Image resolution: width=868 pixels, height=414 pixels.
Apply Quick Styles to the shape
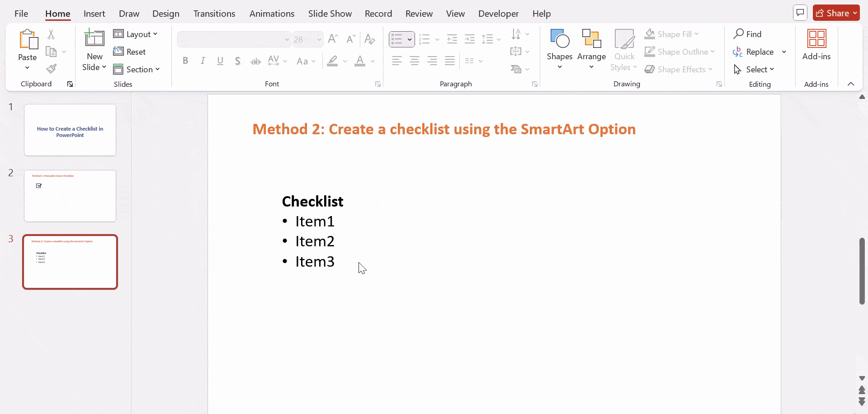624,50
